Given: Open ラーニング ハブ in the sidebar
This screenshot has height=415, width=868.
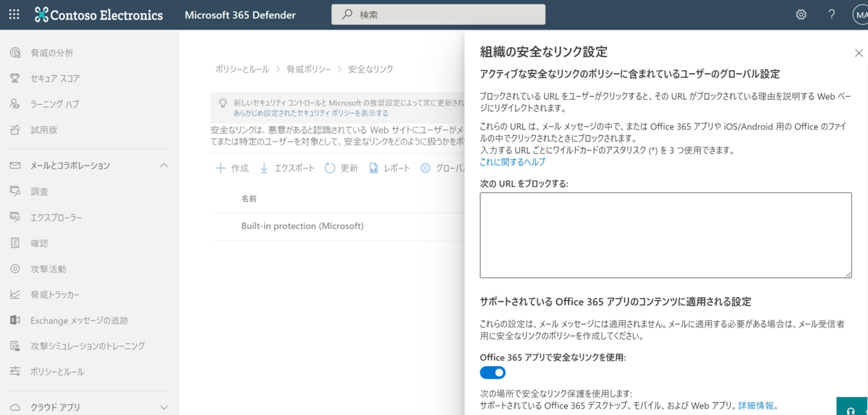Looking at the screenshot, I should [55, 104].
